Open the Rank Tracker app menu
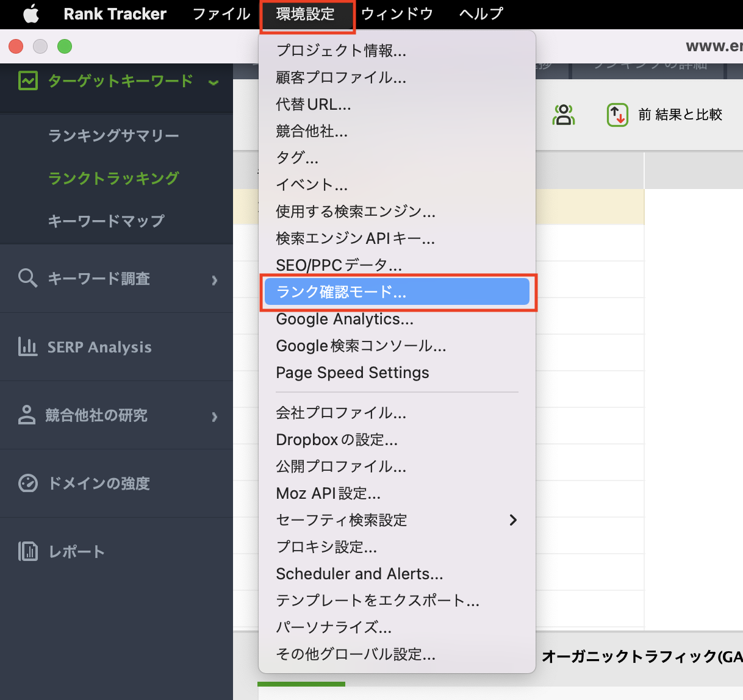 point(115,13)
